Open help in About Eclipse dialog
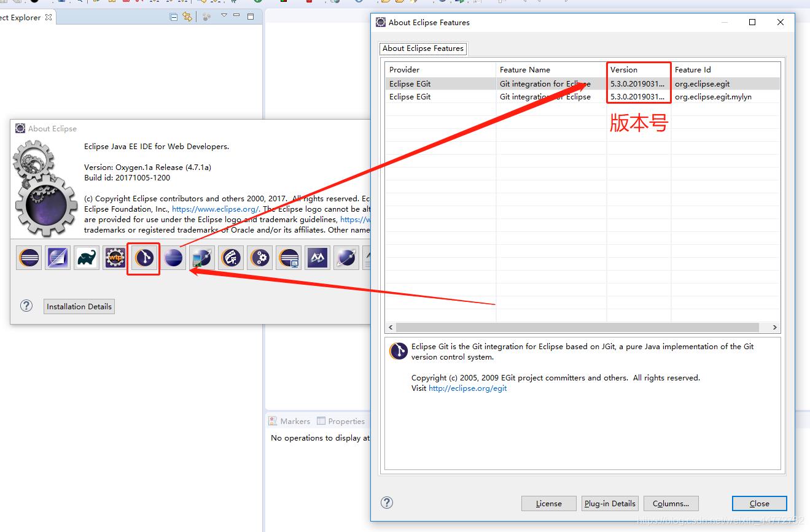810x532 pixels. pyautogui.click(x=26, y=306)
